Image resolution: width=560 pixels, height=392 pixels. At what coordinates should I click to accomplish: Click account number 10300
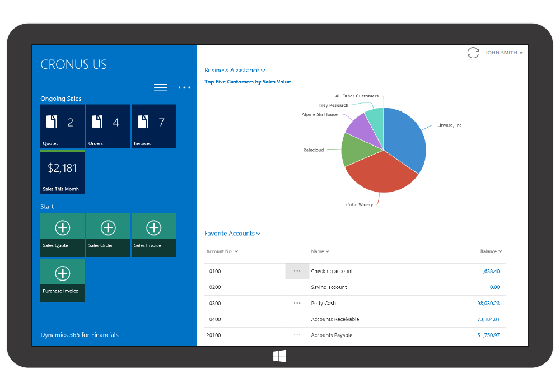[x=213, y=303]
